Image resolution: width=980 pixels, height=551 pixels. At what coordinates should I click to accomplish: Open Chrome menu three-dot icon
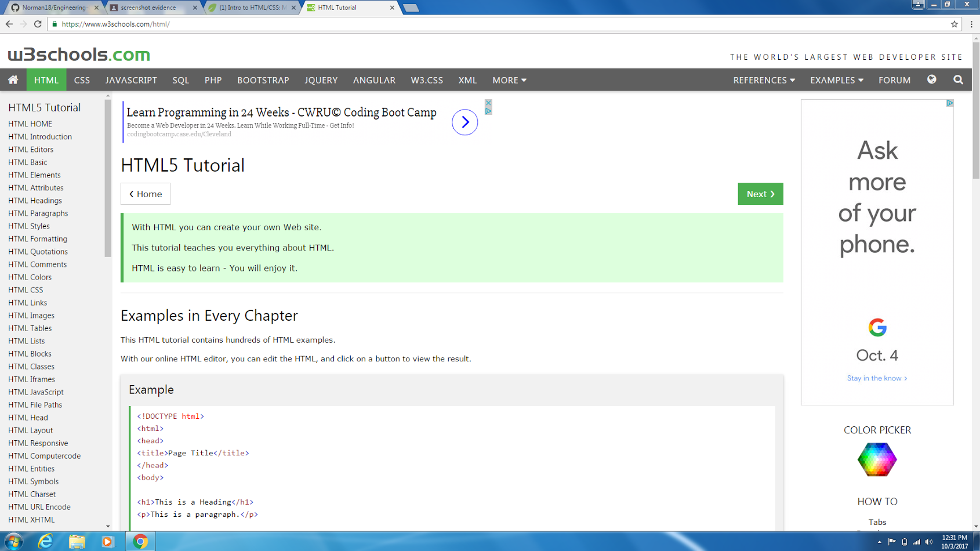tap(971, 24)
